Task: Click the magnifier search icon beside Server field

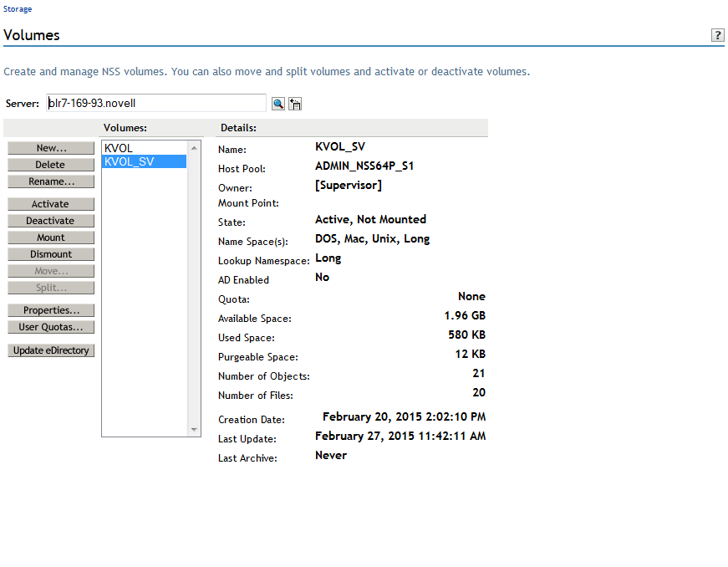Action: point(277,103)
